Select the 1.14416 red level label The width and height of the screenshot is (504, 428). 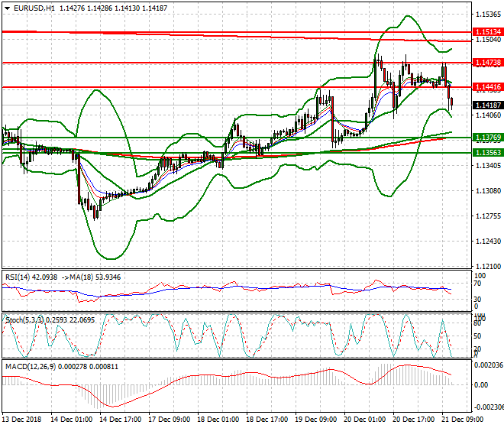tap(488, 87)
